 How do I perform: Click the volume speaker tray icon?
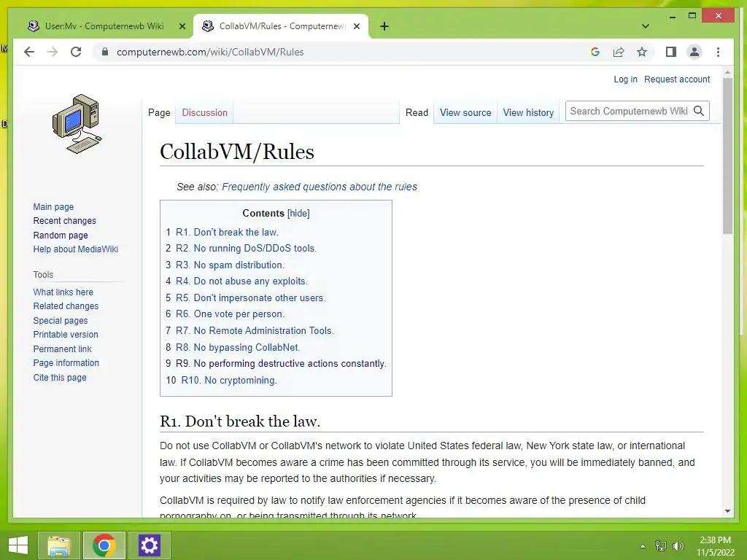click(x=678, y=546)
